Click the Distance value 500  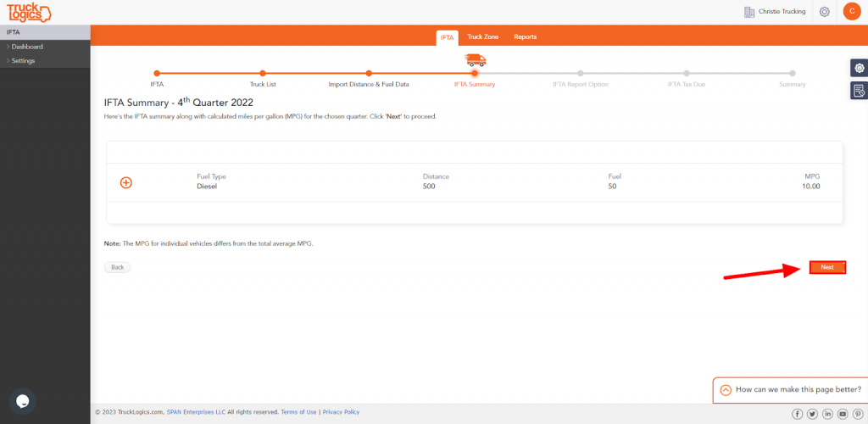(429, 187)
